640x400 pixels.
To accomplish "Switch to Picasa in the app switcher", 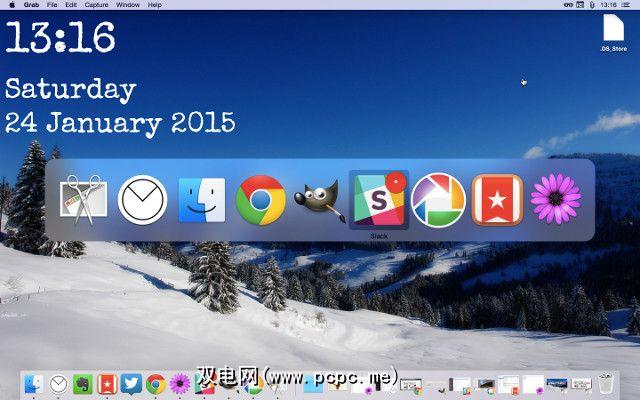I will pos(438,200).
